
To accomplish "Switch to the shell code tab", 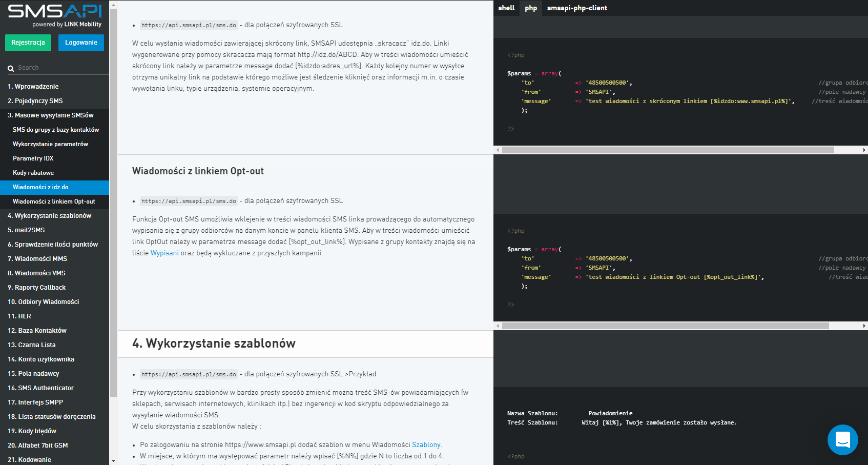I will coord(506,8).
